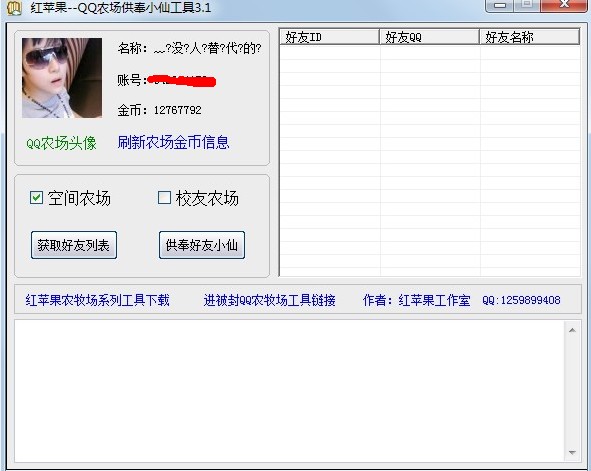Click the log scrollbar down arrow

pyautogui.click(x=572, y=453)
